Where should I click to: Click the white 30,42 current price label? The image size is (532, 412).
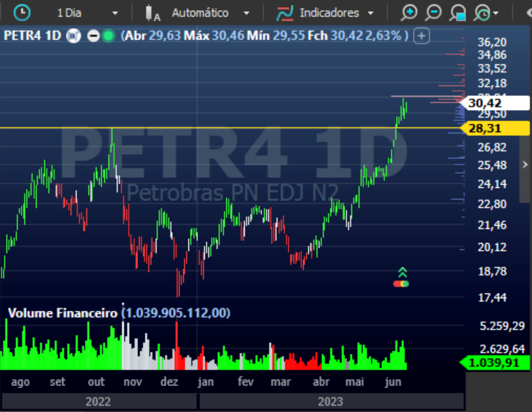[494, 103]
